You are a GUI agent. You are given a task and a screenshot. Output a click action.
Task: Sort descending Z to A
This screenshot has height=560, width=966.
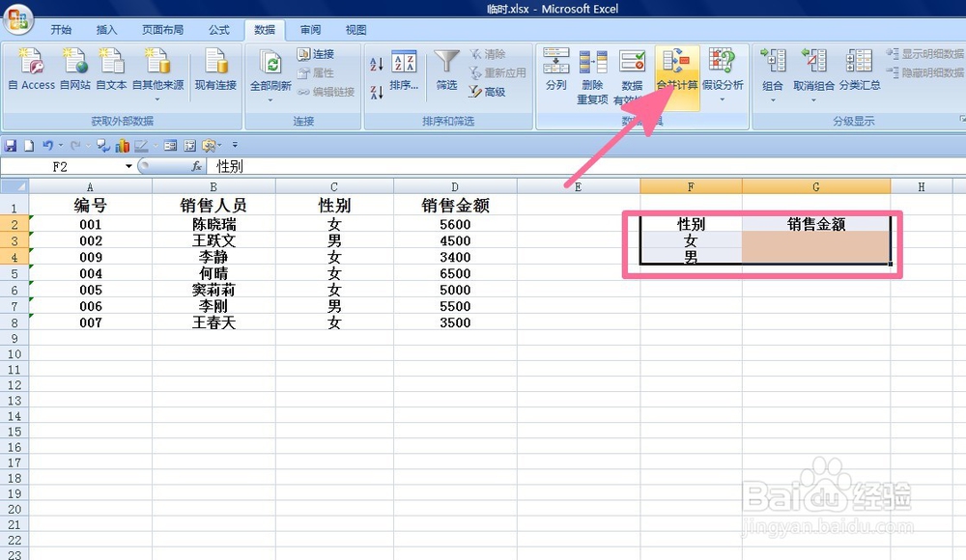pos(377,93)
